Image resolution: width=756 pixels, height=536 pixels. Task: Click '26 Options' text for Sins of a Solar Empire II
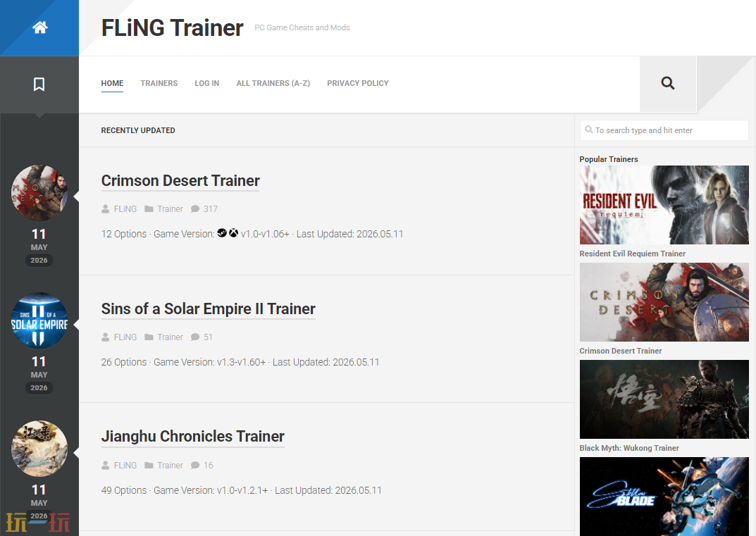[124, 362]
